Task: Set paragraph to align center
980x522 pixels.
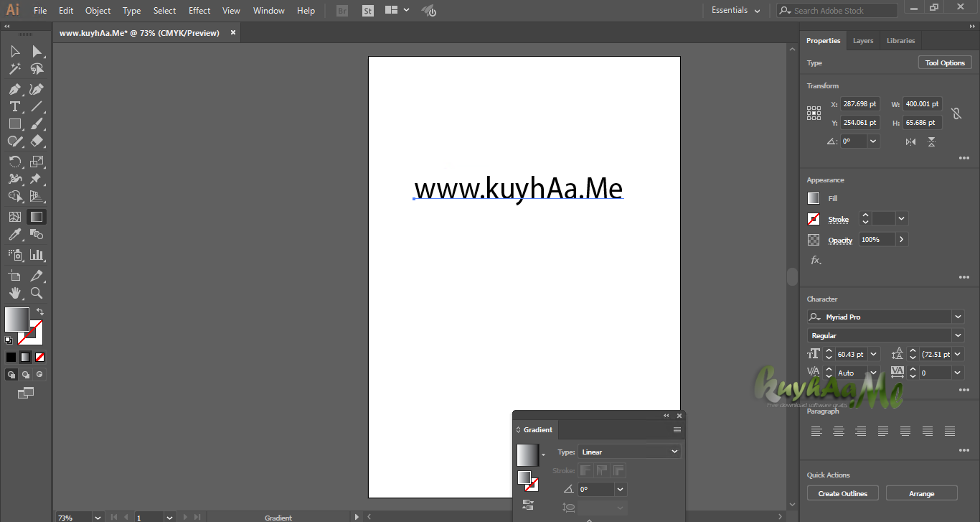Action: click(x=839, y=431)
